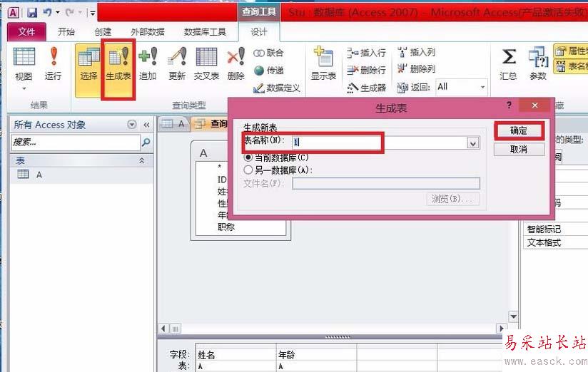Screen dimensions: 588x372
Task: Switch to the A table document tab
Action: [x=174, y=124]
